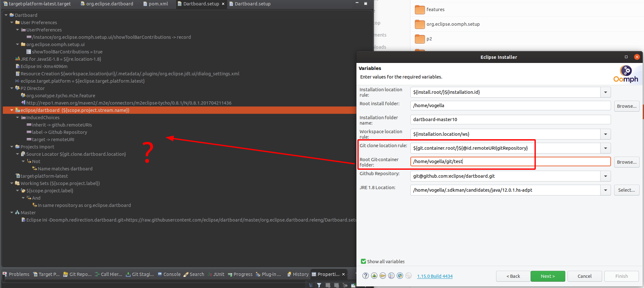Screen dimensions: 644x288
Task: Toggle the Show all variables checkbox
Action: [x=363, y=261]
